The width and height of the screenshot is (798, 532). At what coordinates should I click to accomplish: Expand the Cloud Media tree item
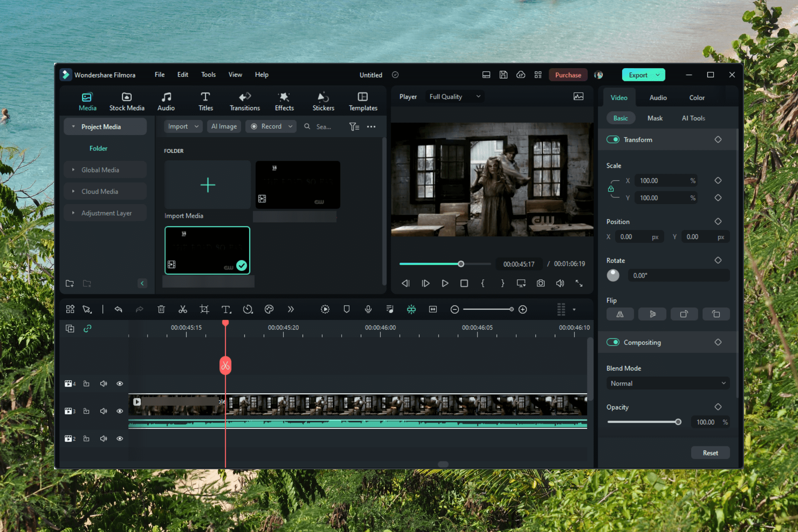[73, 191]
